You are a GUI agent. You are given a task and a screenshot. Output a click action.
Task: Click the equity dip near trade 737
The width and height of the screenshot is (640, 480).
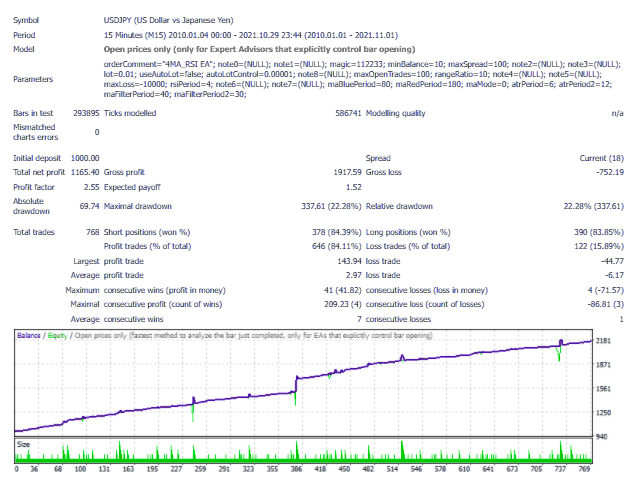pos(559,354)
